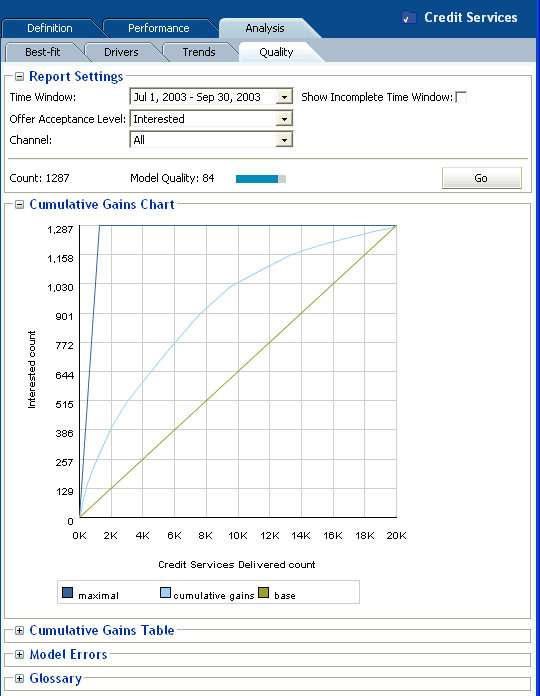
Task: Click the Cumulative Gains Chart heading
Action: tap(102, 204)
